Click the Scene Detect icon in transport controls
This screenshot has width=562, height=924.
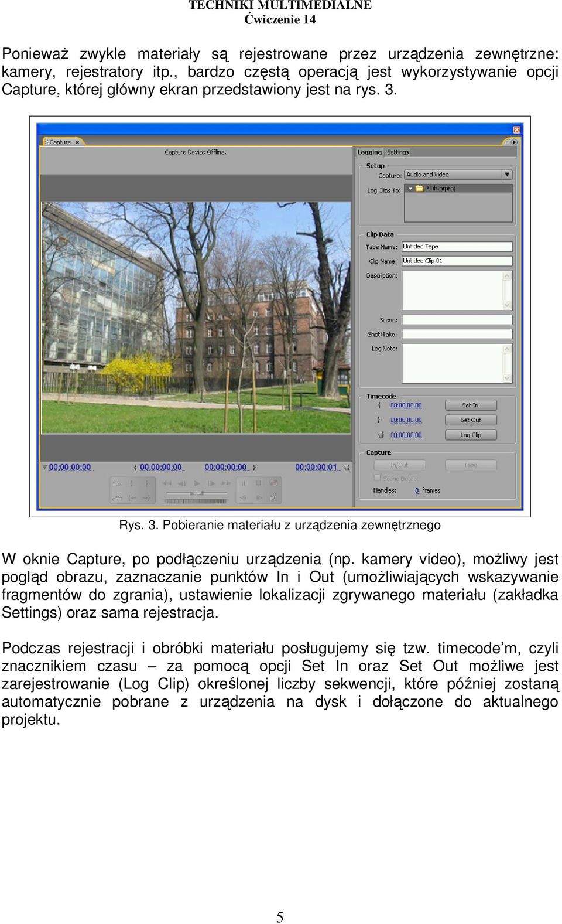(273, 498)
